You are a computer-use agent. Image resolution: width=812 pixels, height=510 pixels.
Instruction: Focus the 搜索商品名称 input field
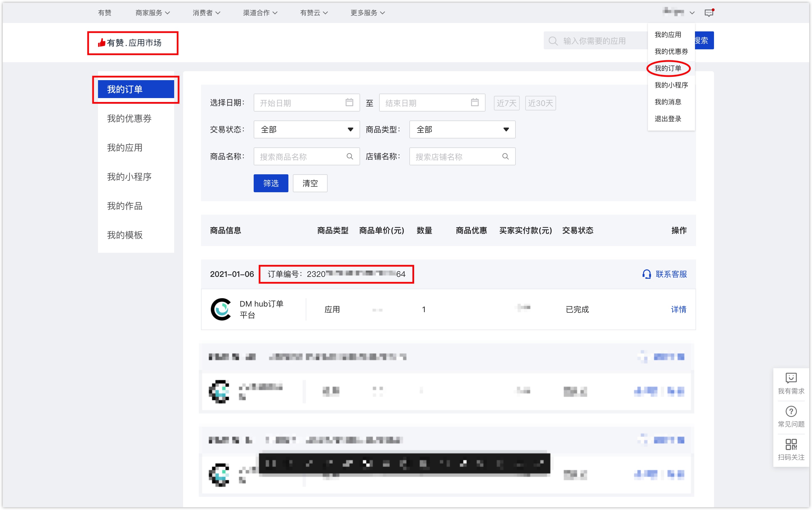307,156
